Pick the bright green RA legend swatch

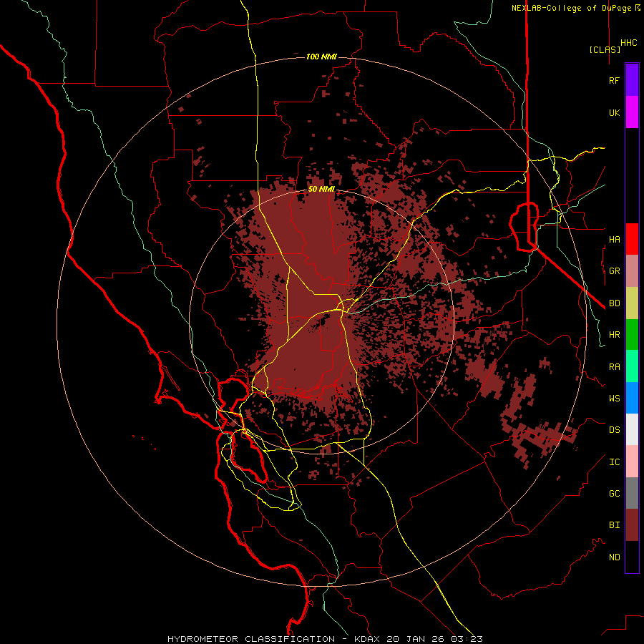click(x=632, y=366)
